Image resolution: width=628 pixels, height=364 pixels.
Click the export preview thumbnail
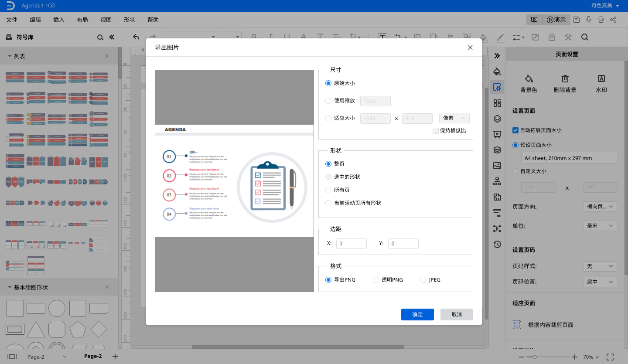click(x=234, y=181)
